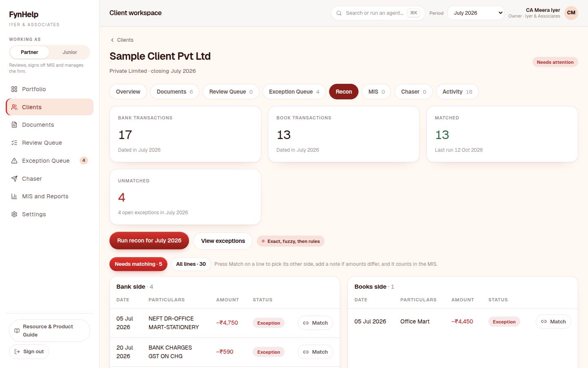Click the Exact, fuzzy, then rules chip
The height and width of the screenshot is (368, 588).
(291, 241)
